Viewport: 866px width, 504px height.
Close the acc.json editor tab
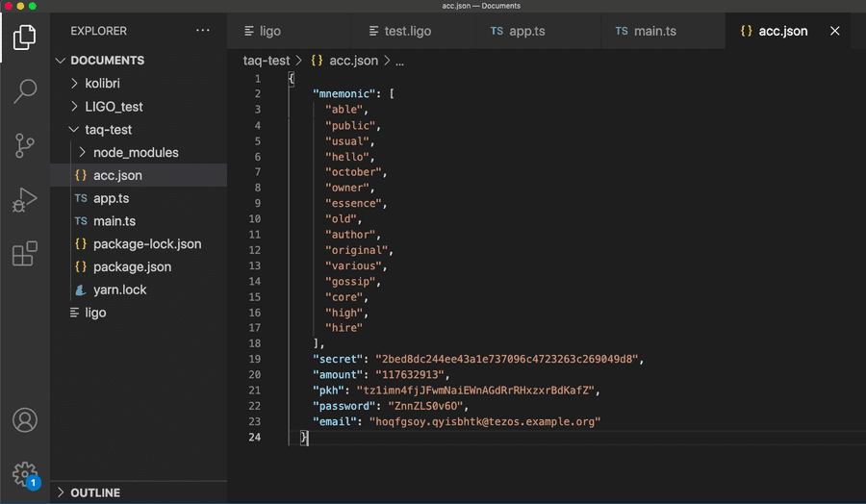(x=834, y=31)
